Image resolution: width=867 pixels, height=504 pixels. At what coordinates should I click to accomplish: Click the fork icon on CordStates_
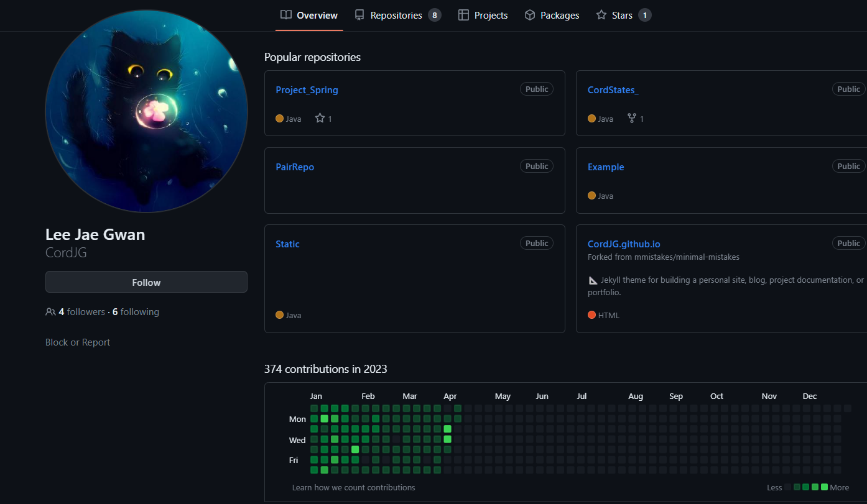[632, 118]
